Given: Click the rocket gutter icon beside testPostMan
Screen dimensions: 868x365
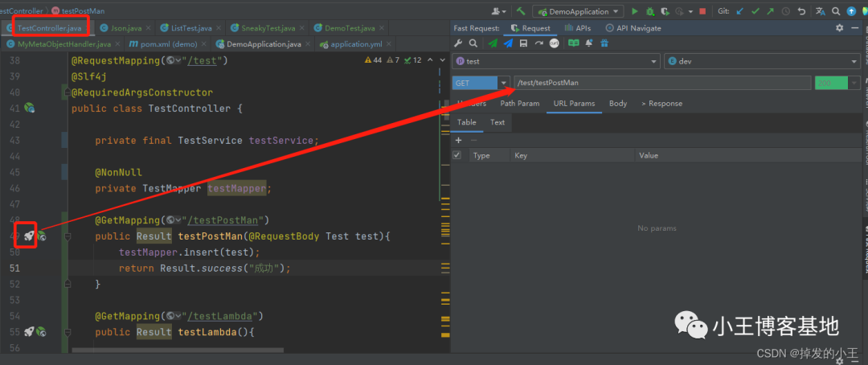Looking at the screenshot, I should coord(29,236).
